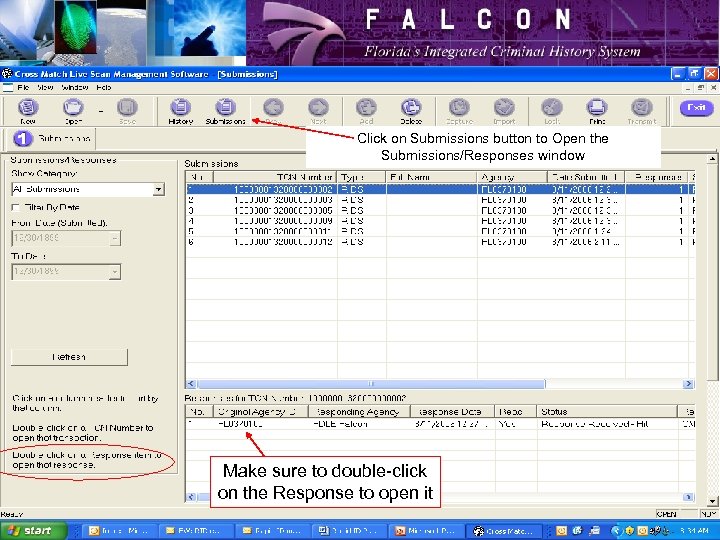Image resolution: width=720 pixels, height=540 pixels.
Task: Open the Window menu
Action: [x=74, y=87]
